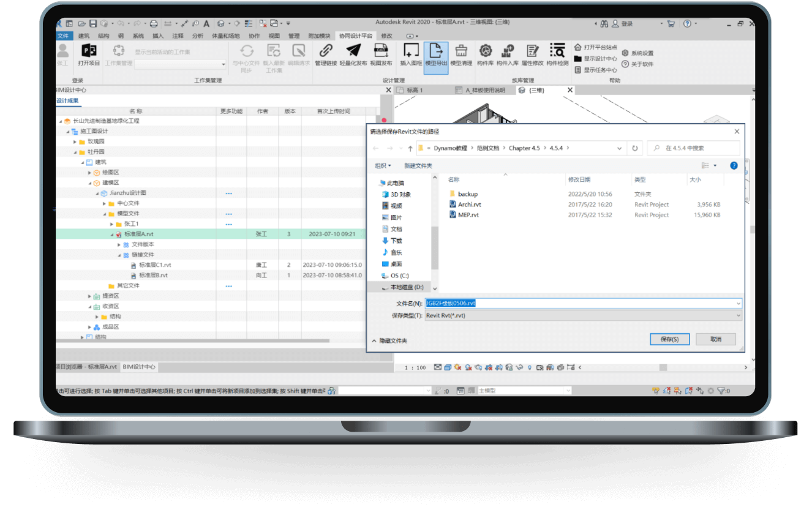Click 显示设计中心 folder entry
Screen dimensions: 812x507
pos(595,59)
